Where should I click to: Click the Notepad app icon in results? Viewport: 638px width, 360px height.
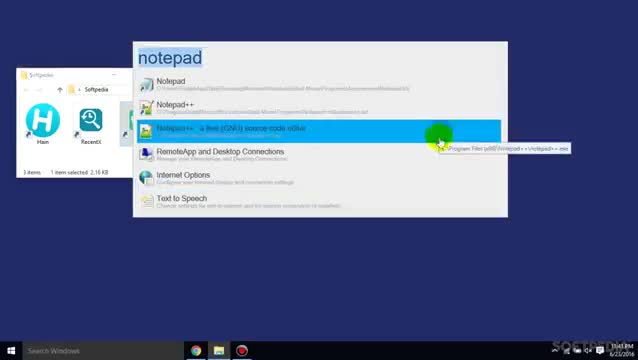(x=146, y=85)
